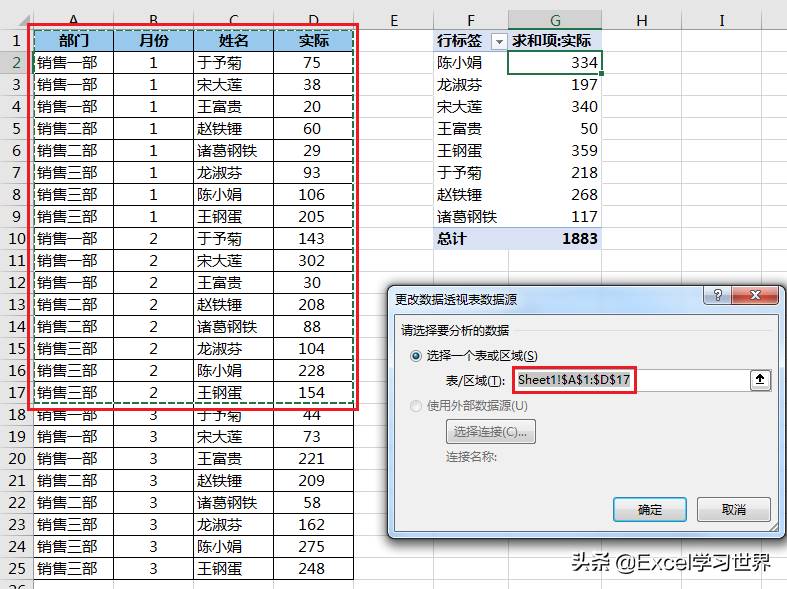Image resolution: width=787 pixels, height=589 pixels.
Task: Select pivot cell with value 334
Action: coord(555,63)
